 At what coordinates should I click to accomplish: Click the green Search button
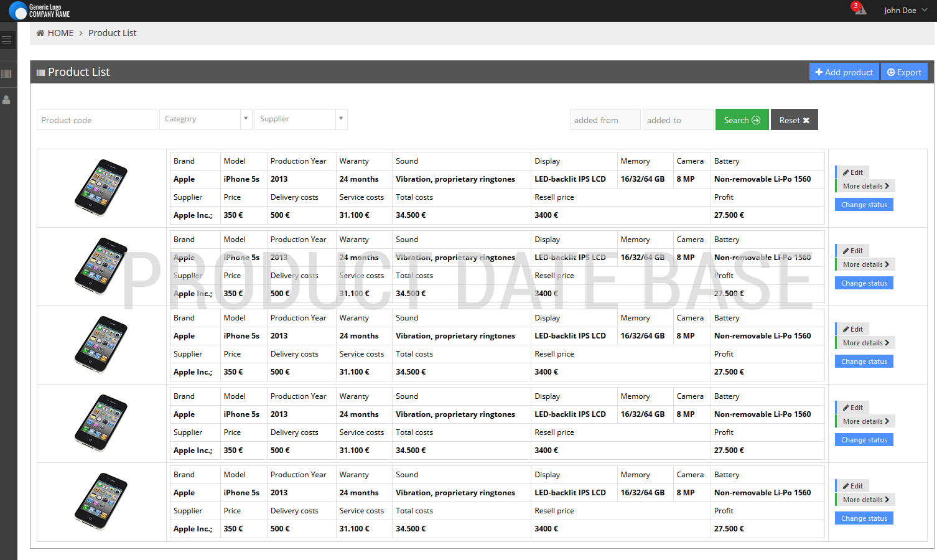click(x=742, y=120)
